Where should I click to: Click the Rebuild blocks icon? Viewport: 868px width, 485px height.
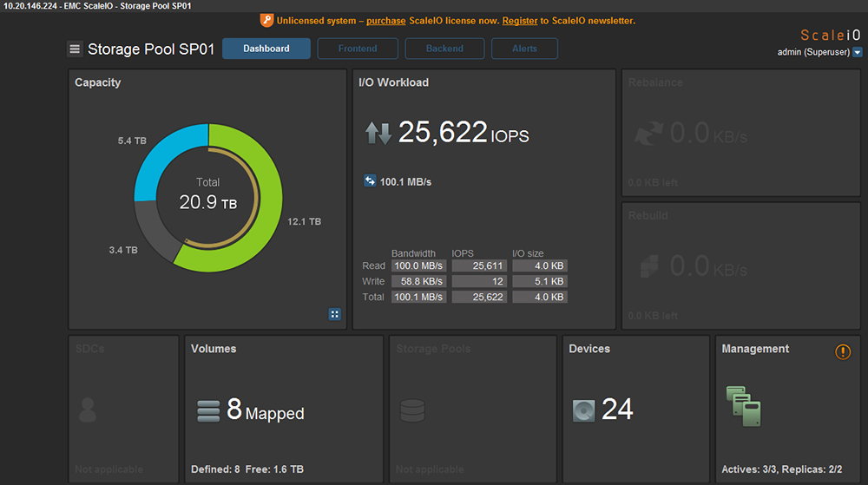click(x=649, y=266)
